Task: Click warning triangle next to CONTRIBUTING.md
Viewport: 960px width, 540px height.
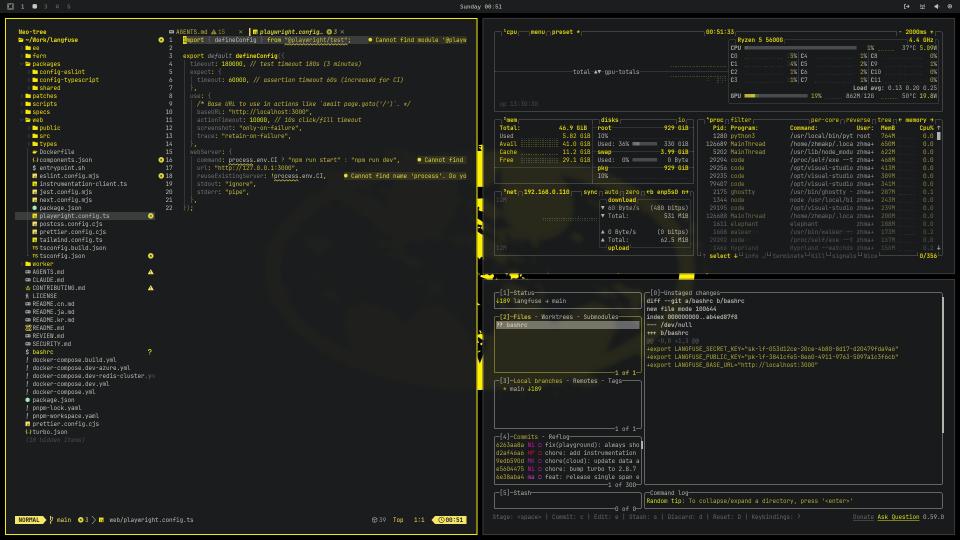Action: tap(151, 288)
